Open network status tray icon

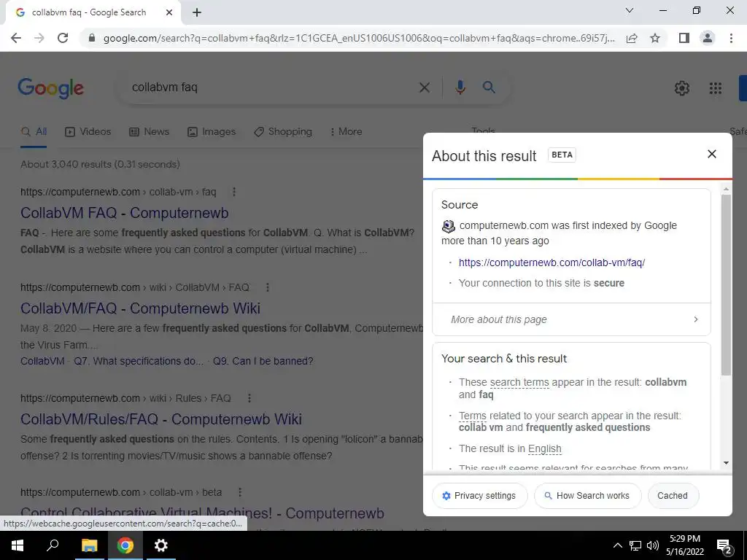[635, 545]
